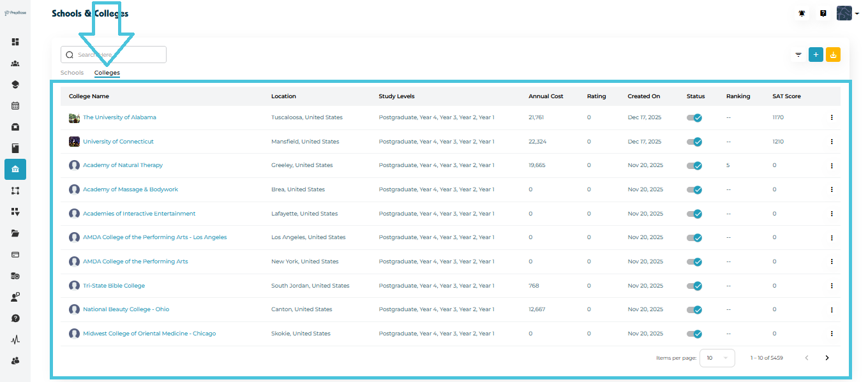This screenshot has width=868, height=382.
Task: Toggle status for The University of Alabama
Action: 694,118
